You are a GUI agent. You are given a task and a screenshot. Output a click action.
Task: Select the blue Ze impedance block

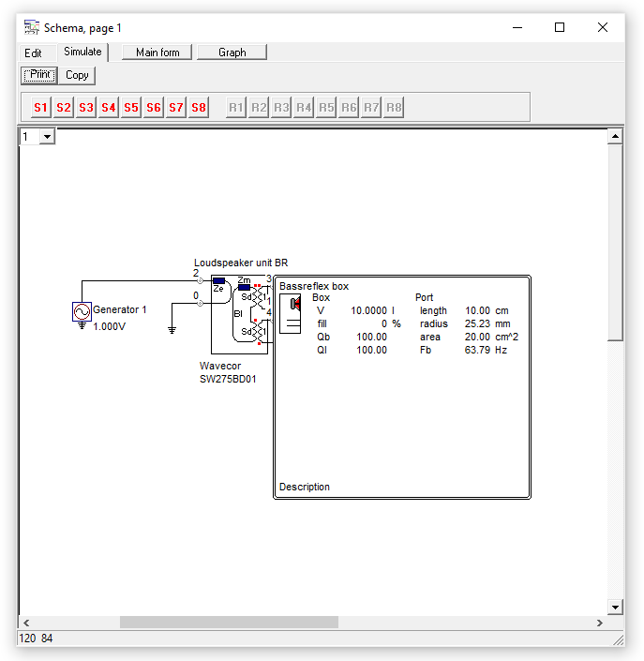click(218, 280)
